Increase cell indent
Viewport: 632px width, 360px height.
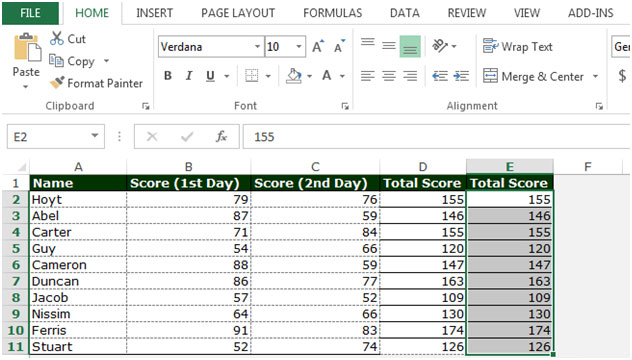[461, 76]
